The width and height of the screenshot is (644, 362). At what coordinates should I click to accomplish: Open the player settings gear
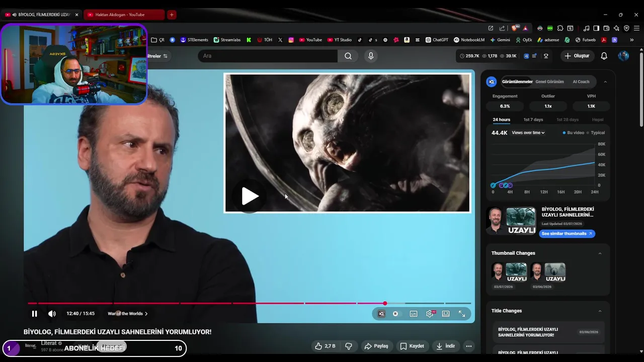(430, 314)
